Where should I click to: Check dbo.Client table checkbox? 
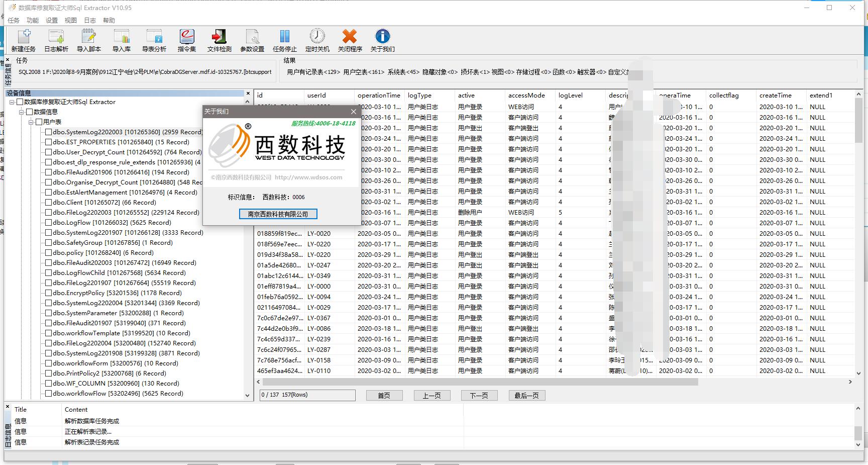coord(49,203)
